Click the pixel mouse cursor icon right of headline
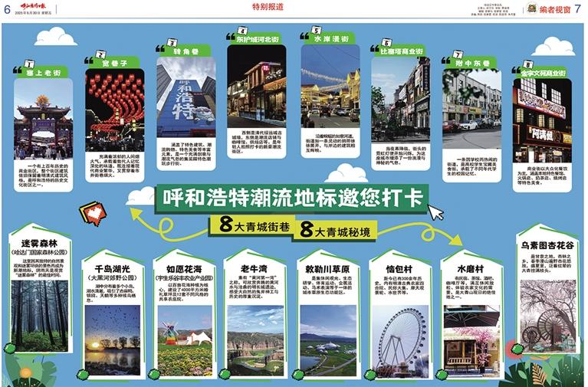Screen dimensions: 588x387 tap(436, 212)
